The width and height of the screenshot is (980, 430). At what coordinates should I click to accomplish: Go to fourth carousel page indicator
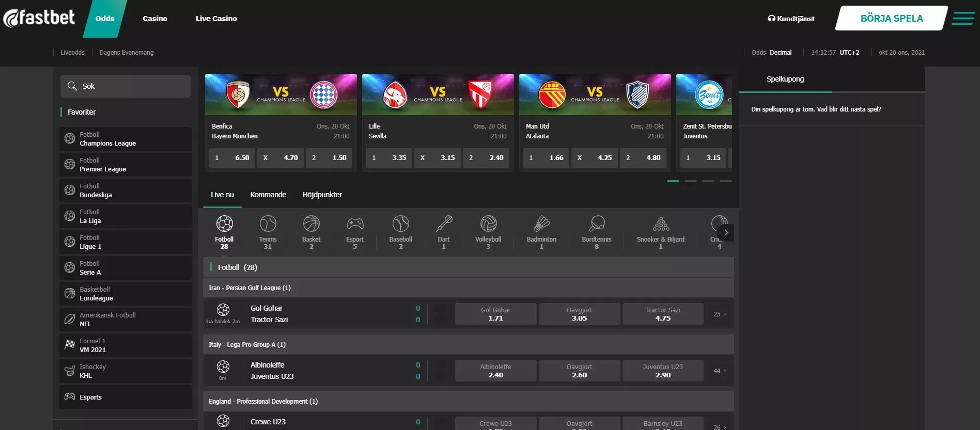[726, 181]
